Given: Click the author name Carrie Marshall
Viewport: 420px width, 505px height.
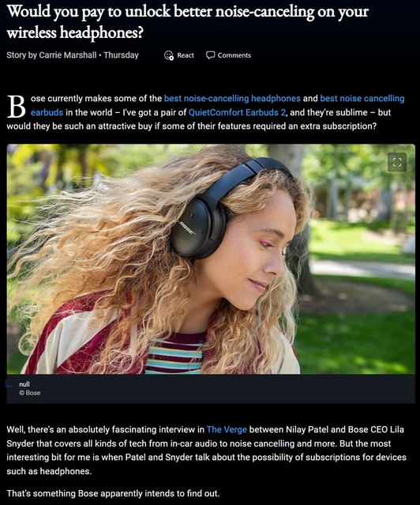Looking at the screenshot, I should pyautogui.click(x=68, y=55).
